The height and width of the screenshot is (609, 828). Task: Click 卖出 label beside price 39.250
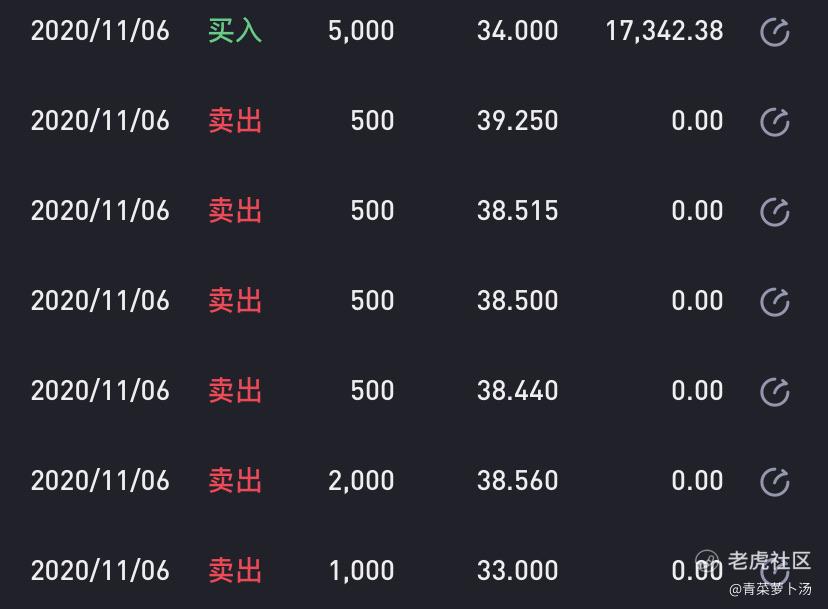point(235,121)
